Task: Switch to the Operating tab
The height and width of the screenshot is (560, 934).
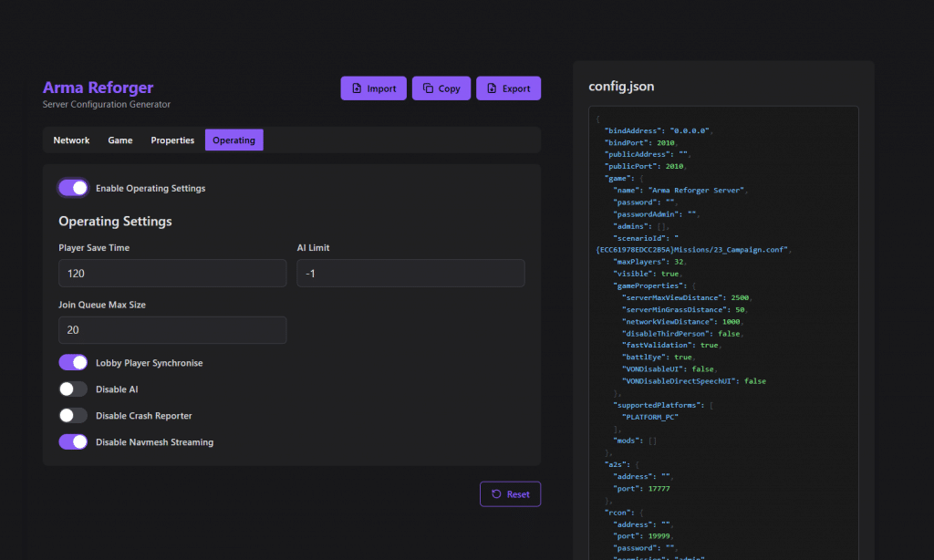Action: 233,140
